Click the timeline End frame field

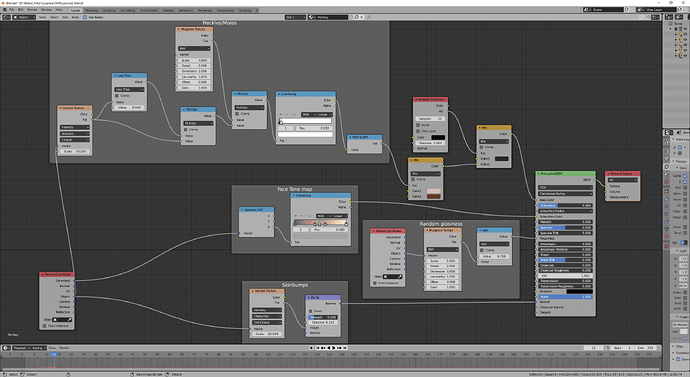click(646, 348)
